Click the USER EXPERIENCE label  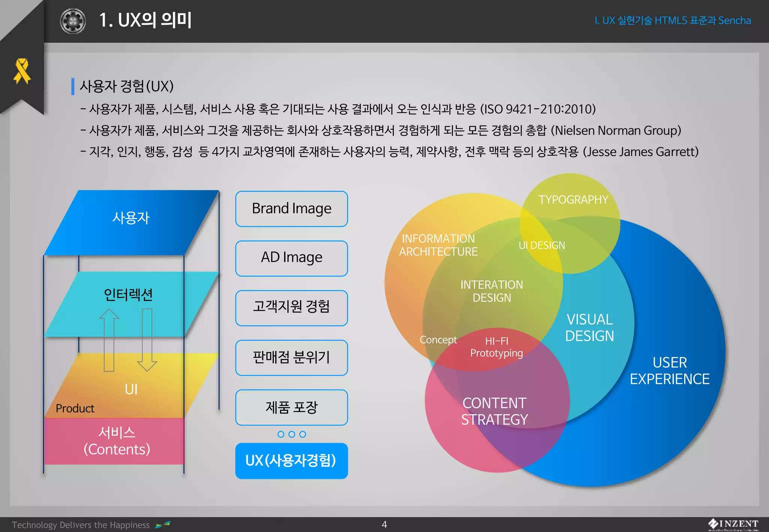669,371
